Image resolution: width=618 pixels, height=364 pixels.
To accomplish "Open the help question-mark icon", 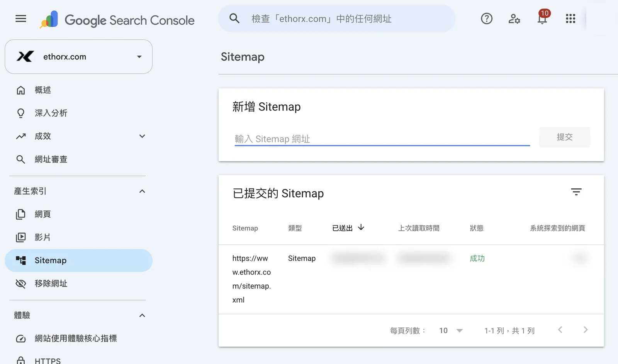I will coord(487,19).
